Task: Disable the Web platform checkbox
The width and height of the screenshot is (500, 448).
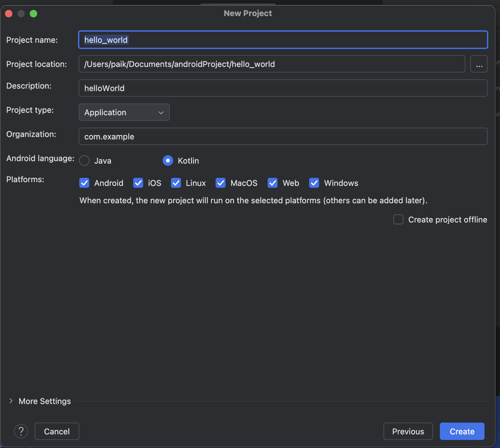Action: (273, 183)
